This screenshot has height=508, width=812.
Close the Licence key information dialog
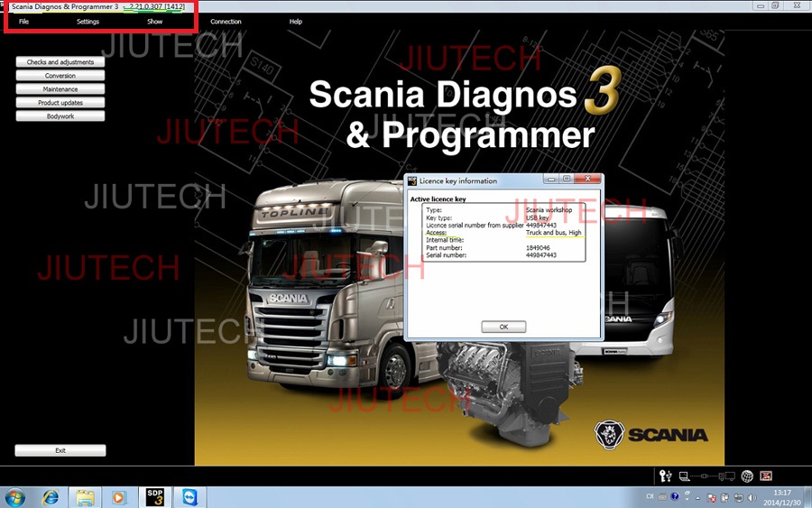pos(587,179)
